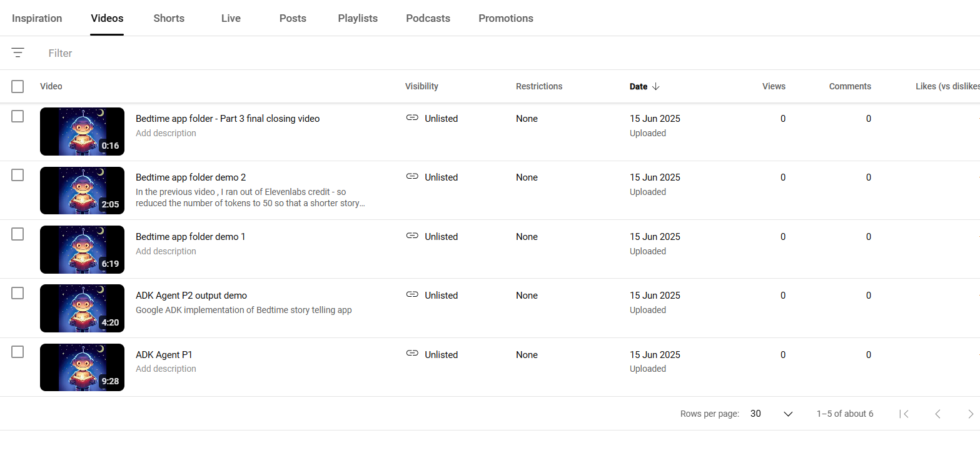Image resolution: width=980 pixels, height=458 pixels.
Task: Go to first page of results
Action: click(904, 414)
